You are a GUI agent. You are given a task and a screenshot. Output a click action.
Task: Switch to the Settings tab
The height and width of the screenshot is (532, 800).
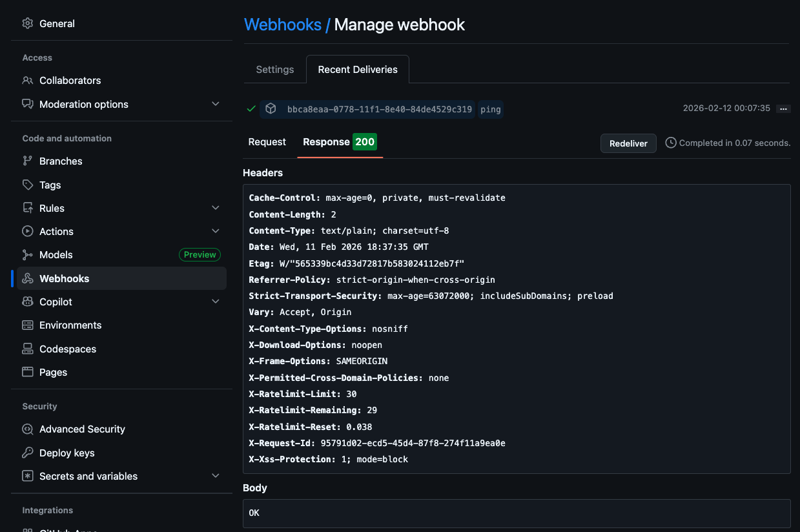(x=275, y=70)
